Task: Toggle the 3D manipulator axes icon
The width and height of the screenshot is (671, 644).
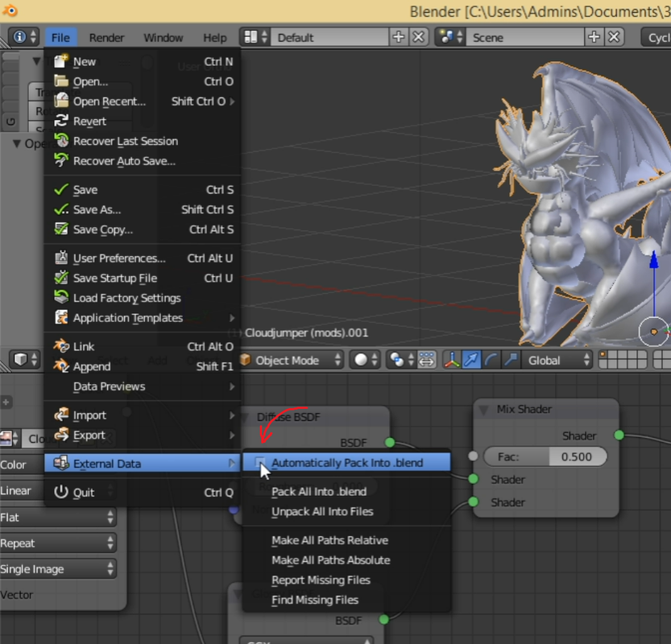Action: point(452,360)
